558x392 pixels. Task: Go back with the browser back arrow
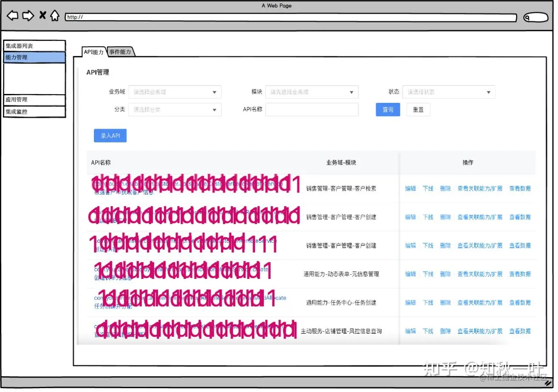tap(13, 16)
